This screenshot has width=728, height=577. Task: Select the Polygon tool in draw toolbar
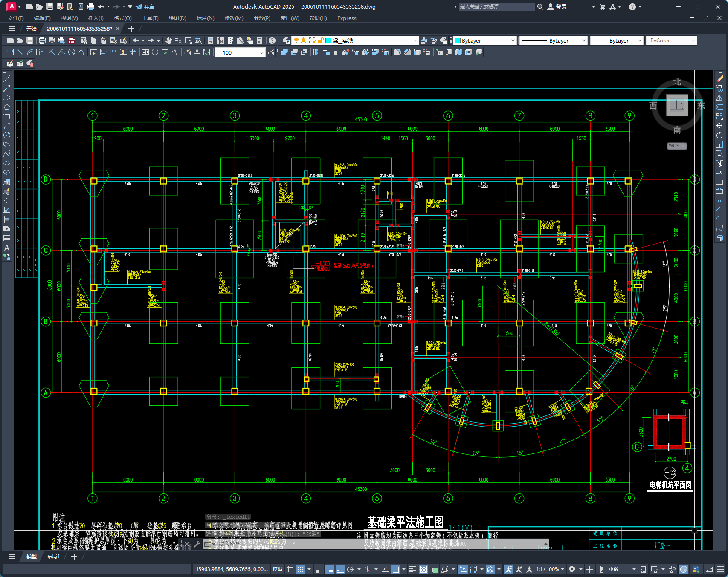(x=7, y=107)
